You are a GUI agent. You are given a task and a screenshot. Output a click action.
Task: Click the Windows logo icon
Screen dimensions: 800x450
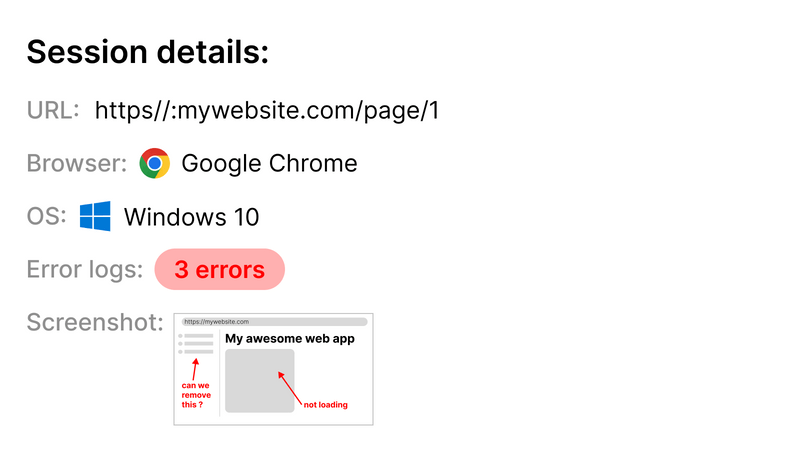tap(95, 216)
